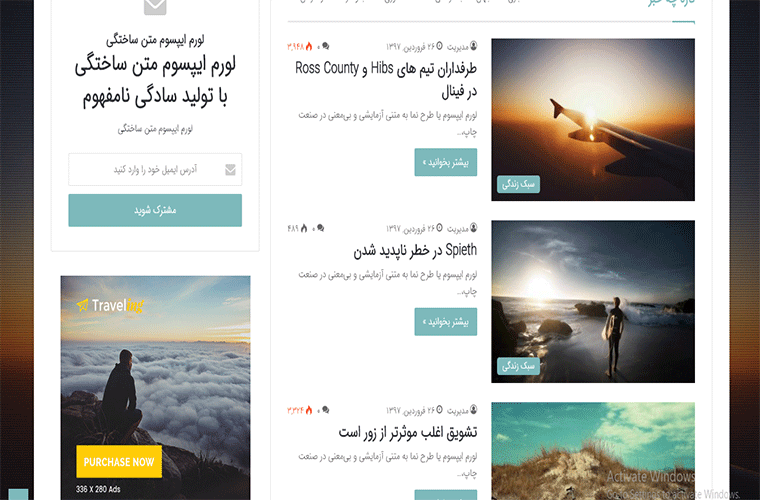760x500 pixels.
Task: Click the author user icon on first article
Action: tap(474, 46)
